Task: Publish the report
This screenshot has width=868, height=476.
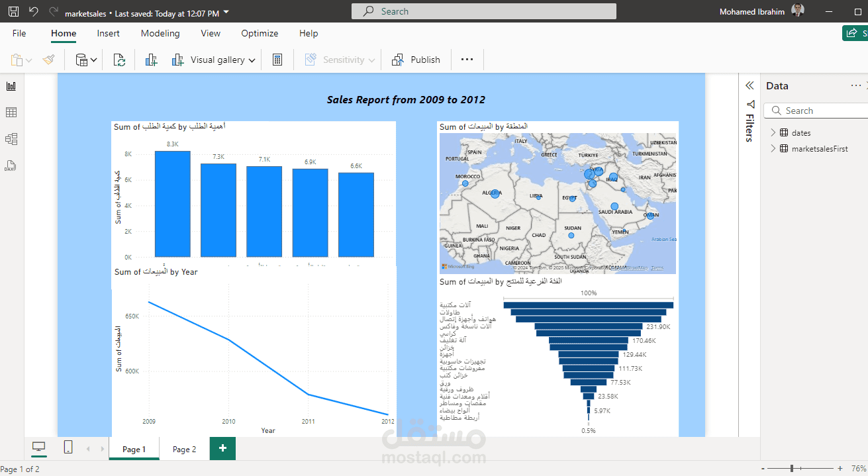Action: coord(416,60)
